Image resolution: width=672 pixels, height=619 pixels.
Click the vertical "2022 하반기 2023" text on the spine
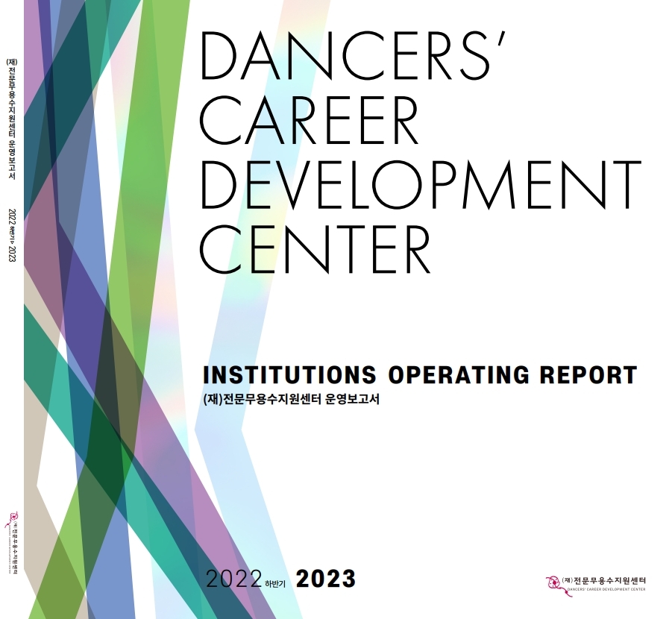12,235
